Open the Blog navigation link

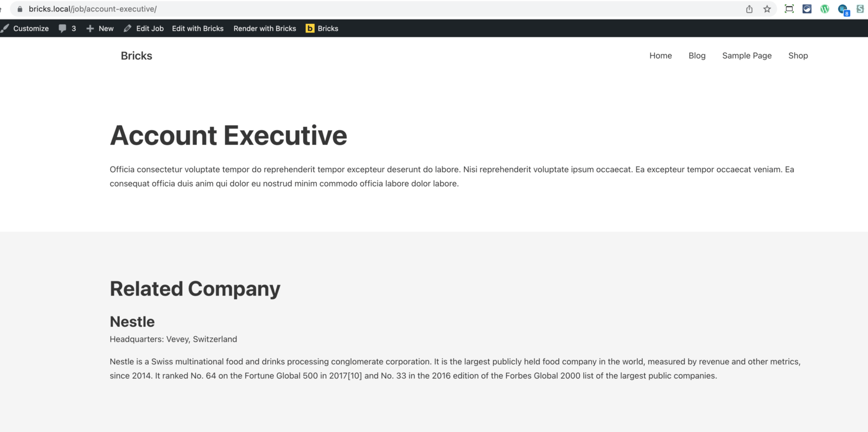tap(697, 55)
